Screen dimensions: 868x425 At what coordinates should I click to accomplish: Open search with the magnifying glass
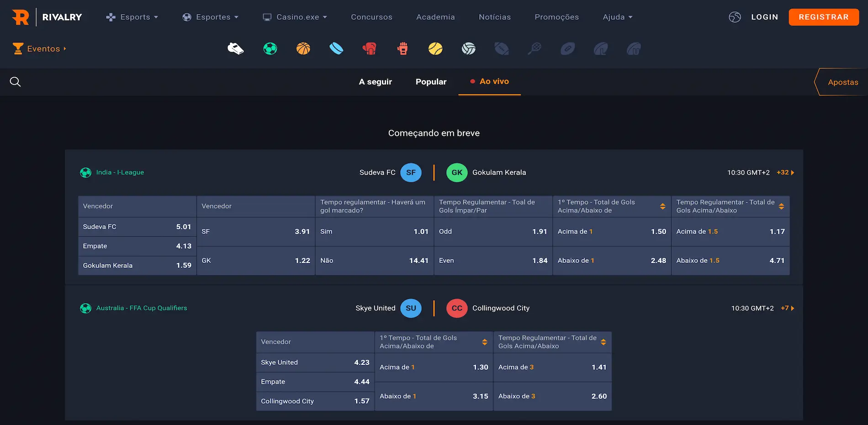[x=15, y=82]
